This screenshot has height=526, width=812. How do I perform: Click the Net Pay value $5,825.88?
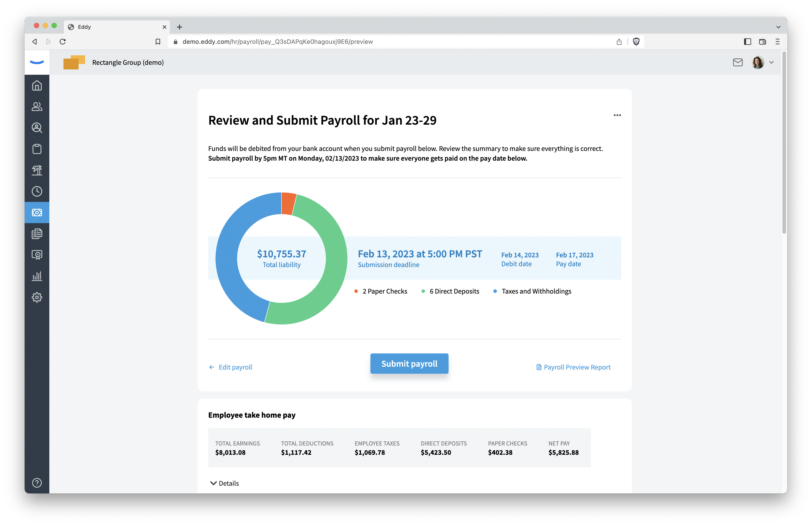(564, 453)
